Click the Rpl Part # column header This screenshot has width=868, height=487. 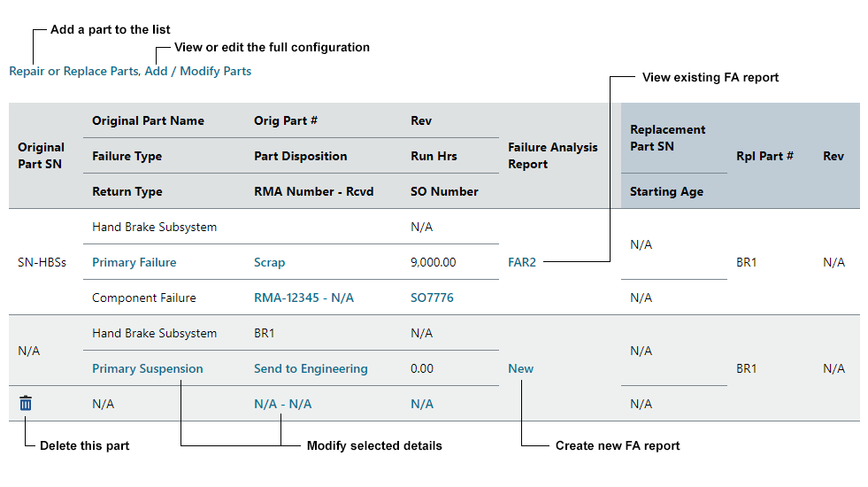764,156
